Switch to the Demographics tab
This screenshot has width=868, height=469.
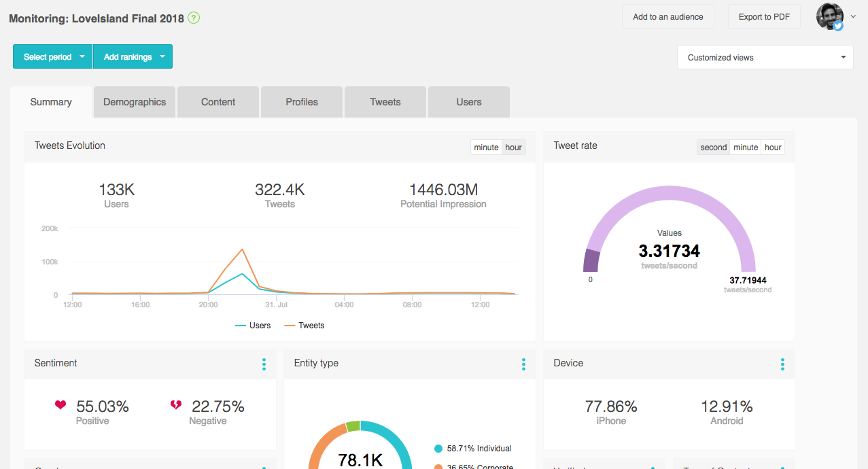(135, 102)
